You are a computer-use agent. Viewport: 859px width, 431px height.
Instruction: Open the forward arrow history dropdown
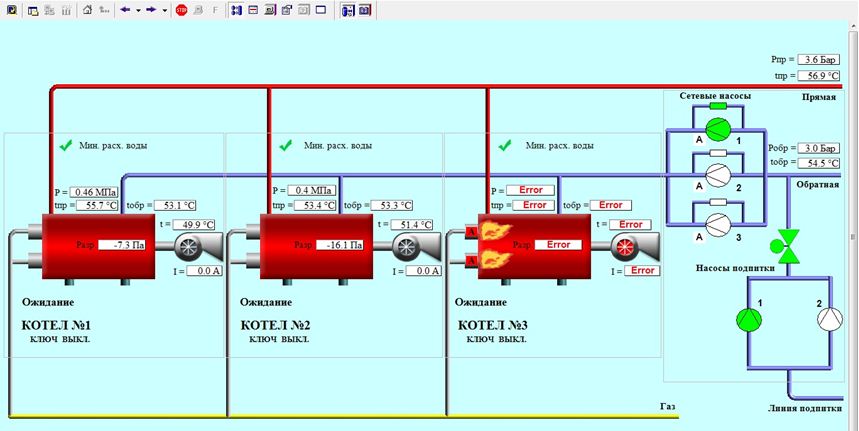[x=164, y=10]
